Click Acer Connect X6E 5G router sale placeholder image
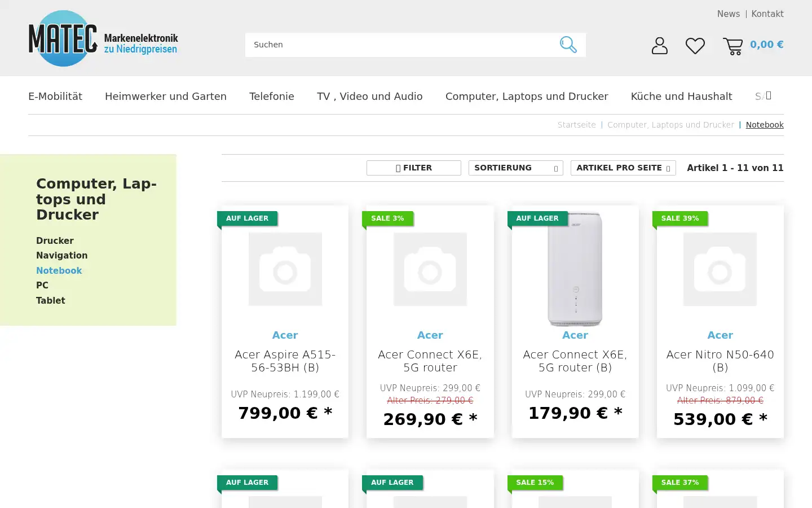Viewport: 812px width, 508px height. [430, 269]
